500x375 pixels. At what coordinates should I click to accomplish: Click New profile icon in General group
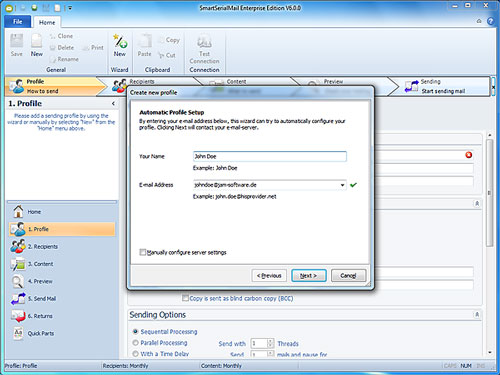[37, 45]
